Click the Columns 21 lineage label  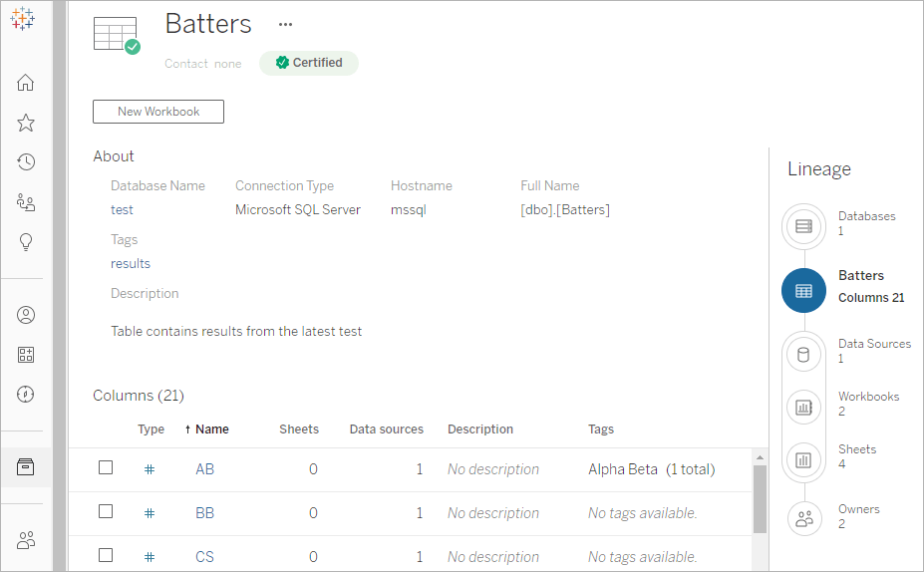click(x=871, y=298)
